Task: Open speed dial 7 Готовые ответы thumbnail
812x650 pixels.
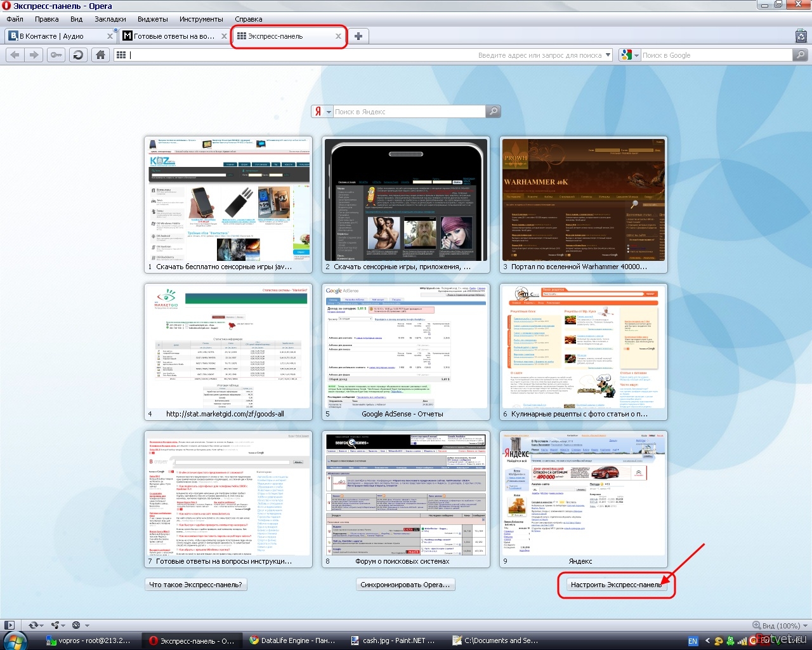Action: pos(228,499)
